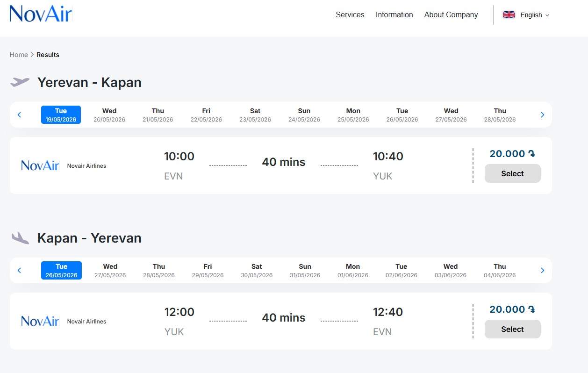Select the return date Mon 01/06/2026
Image resolution: width=588 pixels, height=373 pixels.
tap(353, 271)
